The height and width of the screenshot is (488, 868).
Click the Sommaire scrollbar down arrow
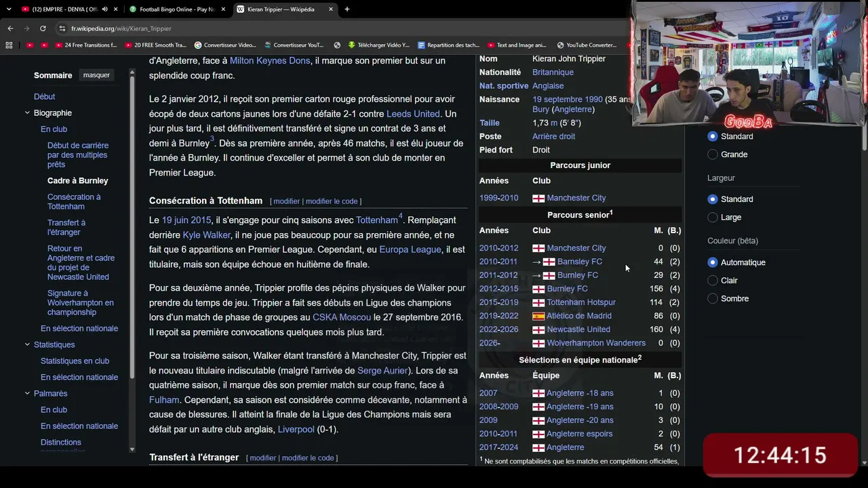132,450
